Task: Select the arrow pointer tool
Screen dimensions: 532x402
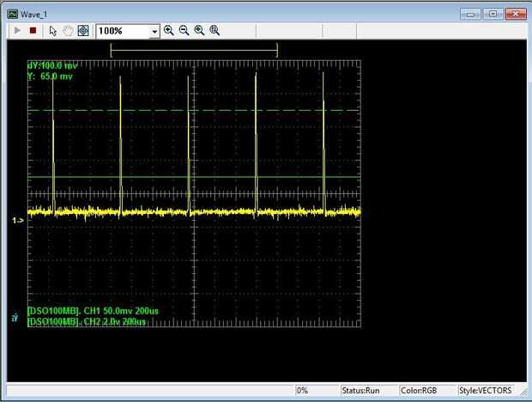Action: pyautogui.click(x=52, y=30)
